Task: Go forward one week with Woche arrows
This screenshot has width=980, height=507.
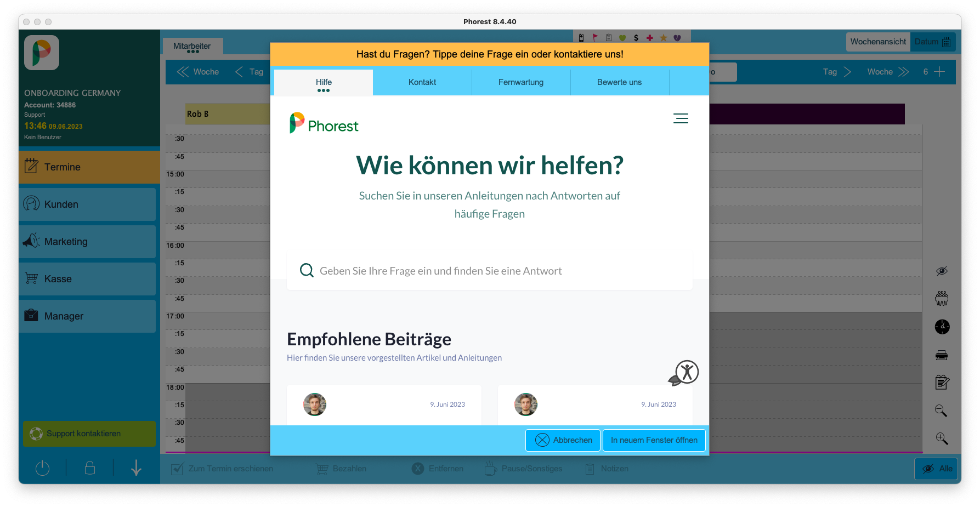Action: tap(888, 72)
